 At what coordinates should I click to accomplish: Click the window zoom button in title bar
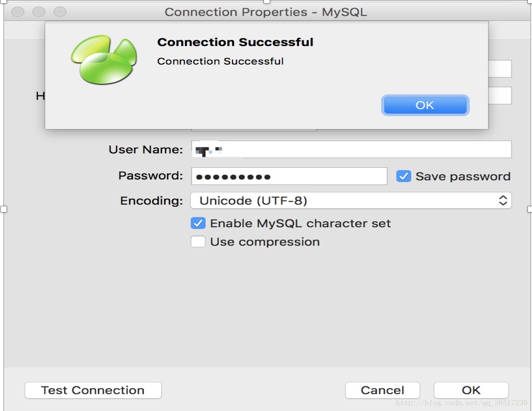click(x=60, y=12)
